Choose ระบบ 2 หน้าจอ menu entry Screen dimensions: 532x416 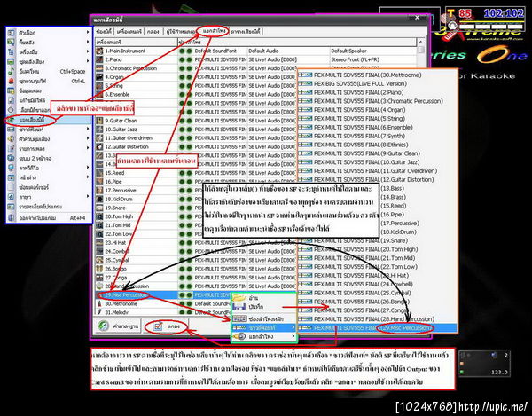pos(49,159)
